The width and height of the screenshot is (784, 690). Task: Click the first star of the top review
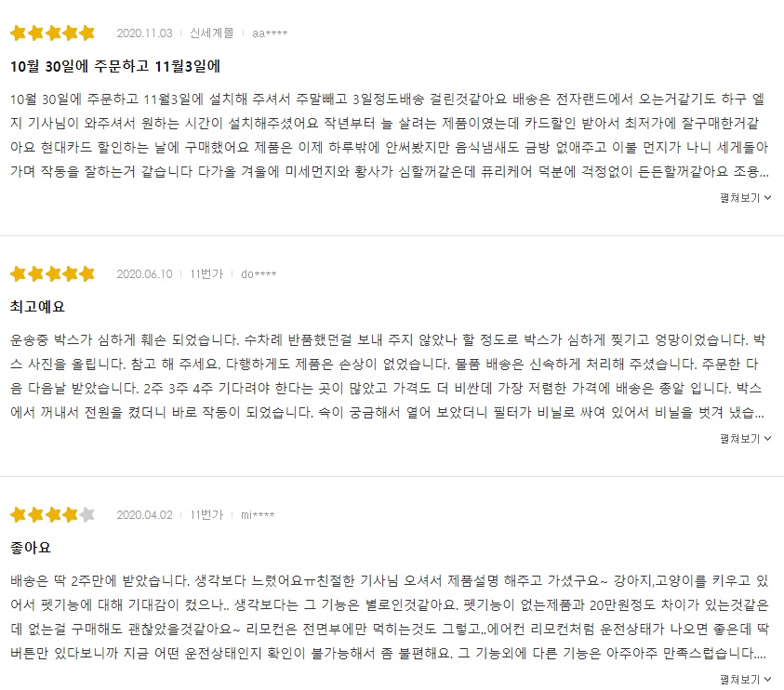[16, 31]
